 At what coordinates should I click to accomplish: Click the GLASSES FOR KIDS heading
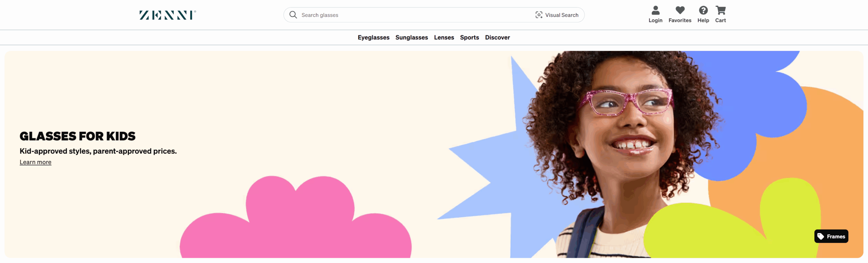pos(77,136)
